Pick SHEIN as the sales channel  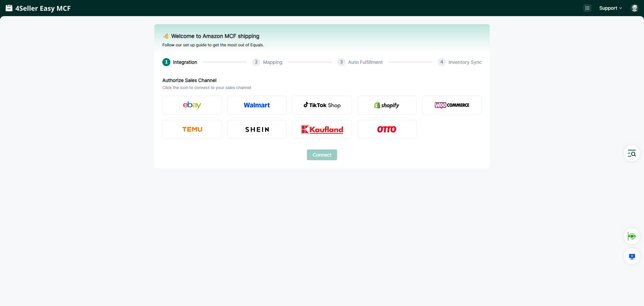[x=257, y=129]
